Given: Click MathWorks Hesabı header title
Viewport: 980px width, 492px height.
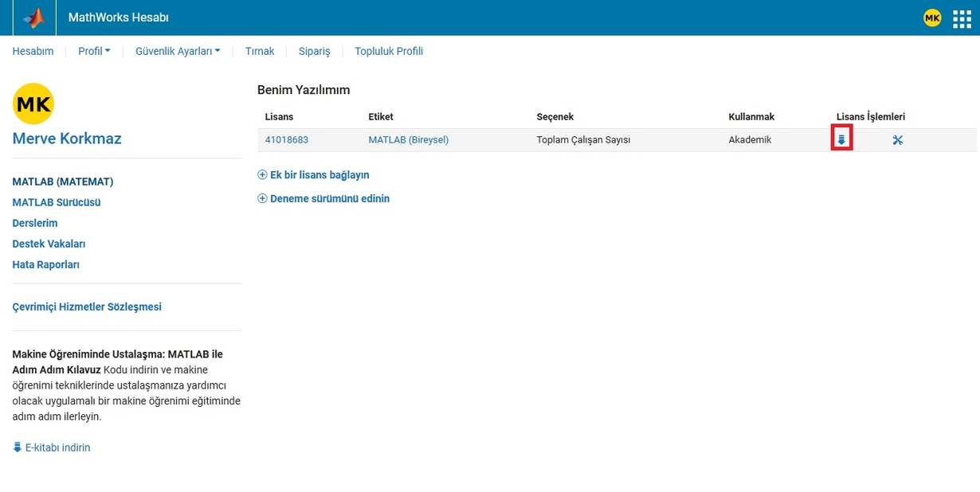Looking at the screenshot, I should [x=119, y=18].
